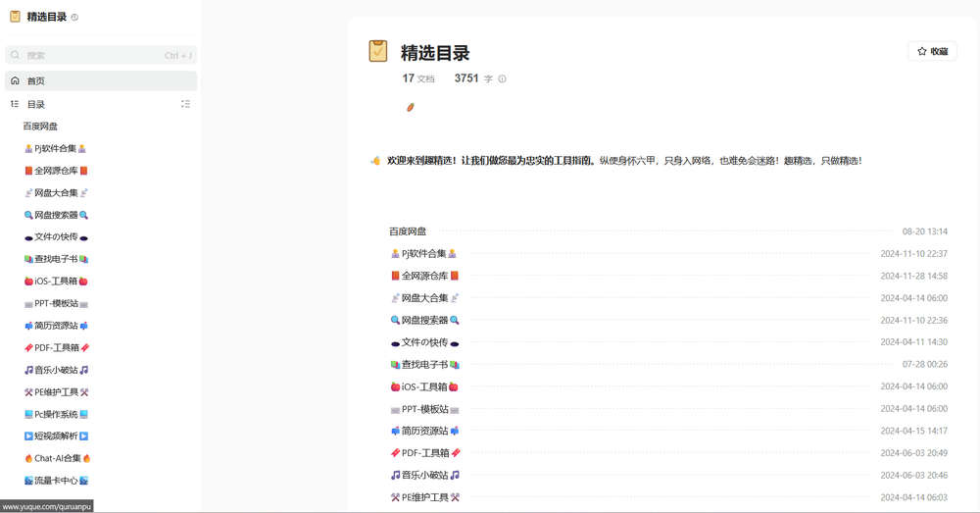
Task: Click the star icon in 收藏 button
Action: (x=921, y=51)
